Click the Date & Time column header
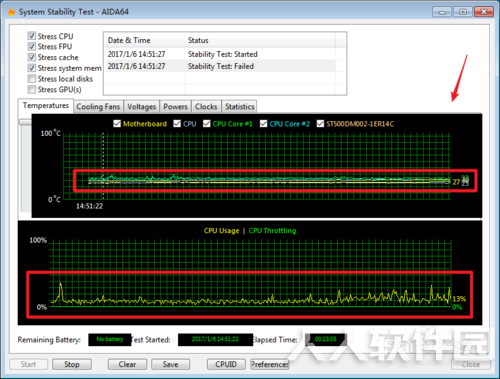The image size is (500, 379). tap(144, 40)
